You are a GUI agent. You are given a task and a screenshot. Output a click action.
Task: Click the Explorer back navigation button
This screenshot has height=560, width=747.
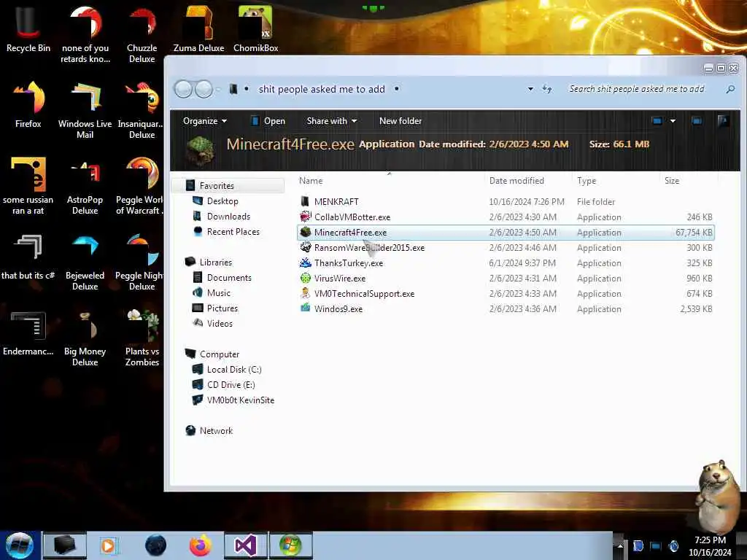pyautogui.click(x=183, y=89)
